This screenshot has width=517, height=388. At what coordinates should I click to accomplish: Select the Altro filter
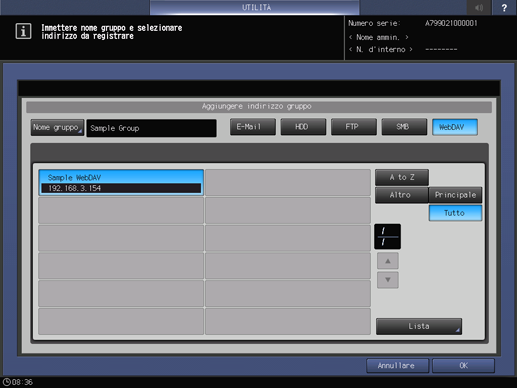pyautogui.click(x=402, y=195)
